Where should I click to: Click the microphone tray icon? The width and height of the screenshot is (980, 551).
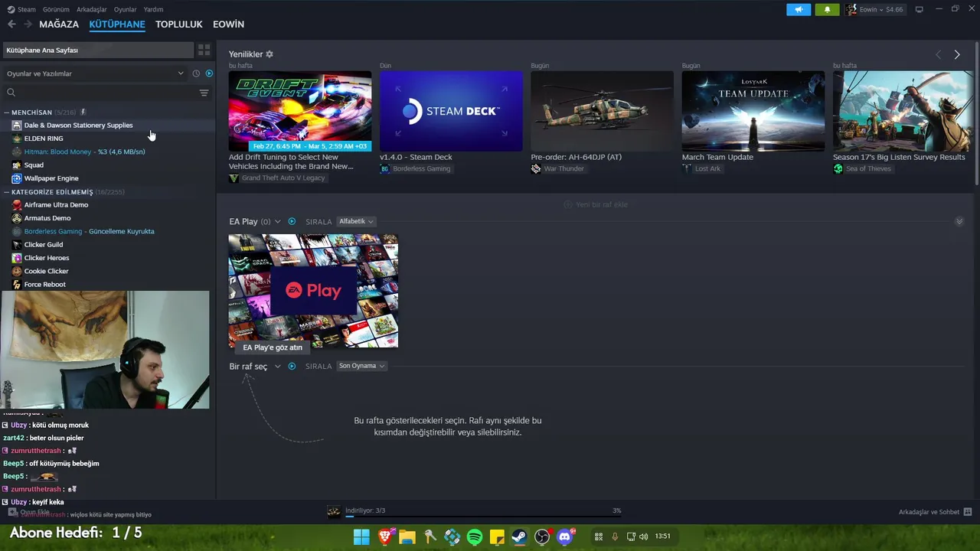614,536
